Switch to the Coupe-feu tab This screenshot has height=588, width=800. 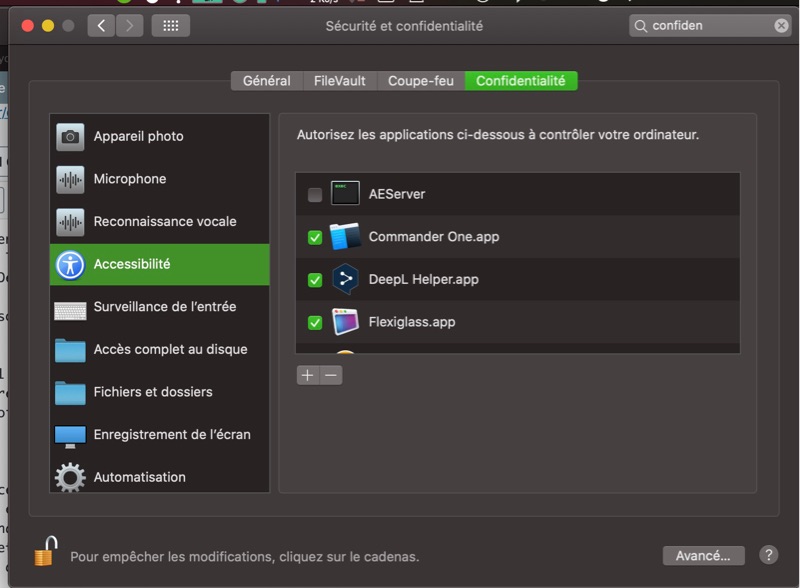[420, 81]
